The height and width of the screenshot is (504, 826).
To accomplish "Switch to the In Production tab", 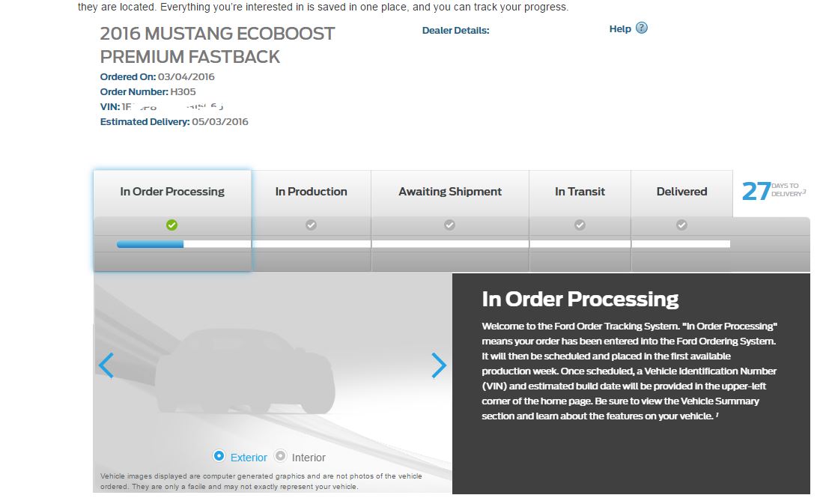I will coord(312,192).
